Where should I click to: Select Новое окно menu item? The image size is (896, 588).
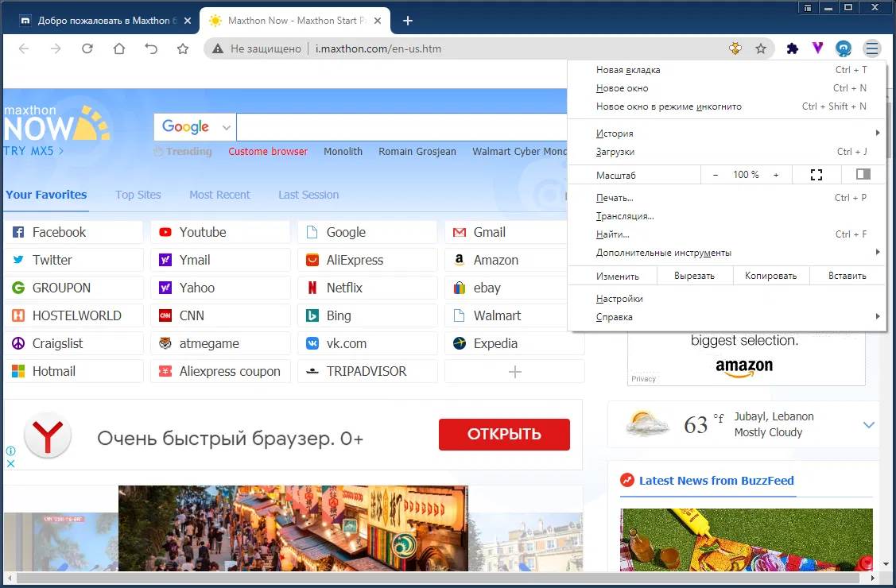tap(727, 88)
